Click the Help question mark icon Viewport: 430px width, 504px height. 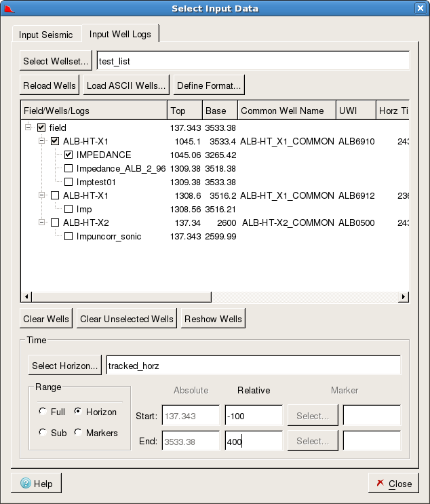pos(26,483)
